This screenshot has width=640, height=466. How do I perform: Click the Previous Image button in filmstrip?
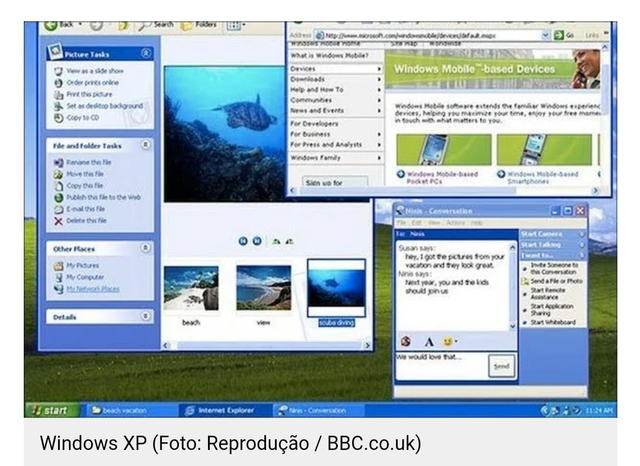coord(243,241)
